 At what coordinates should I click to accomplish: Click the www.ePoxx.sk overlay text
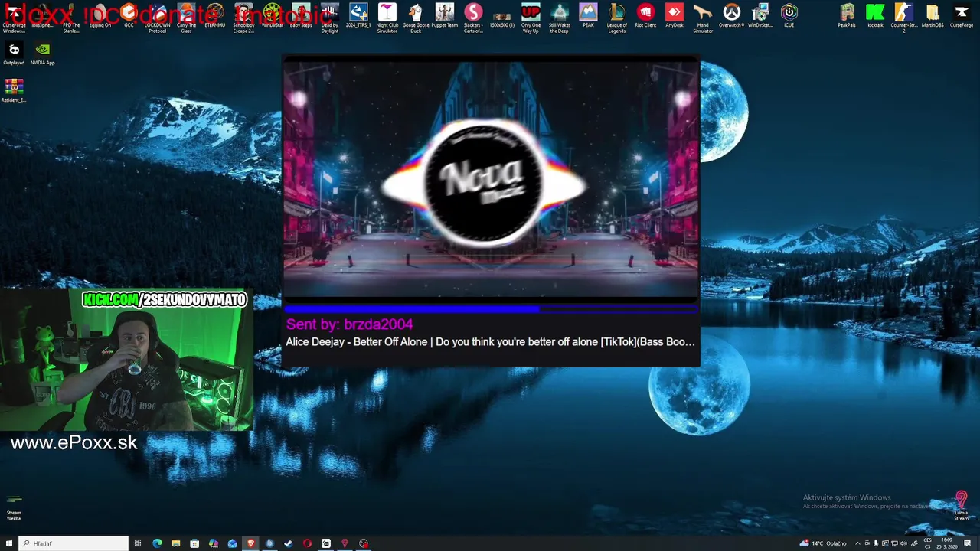74,442
